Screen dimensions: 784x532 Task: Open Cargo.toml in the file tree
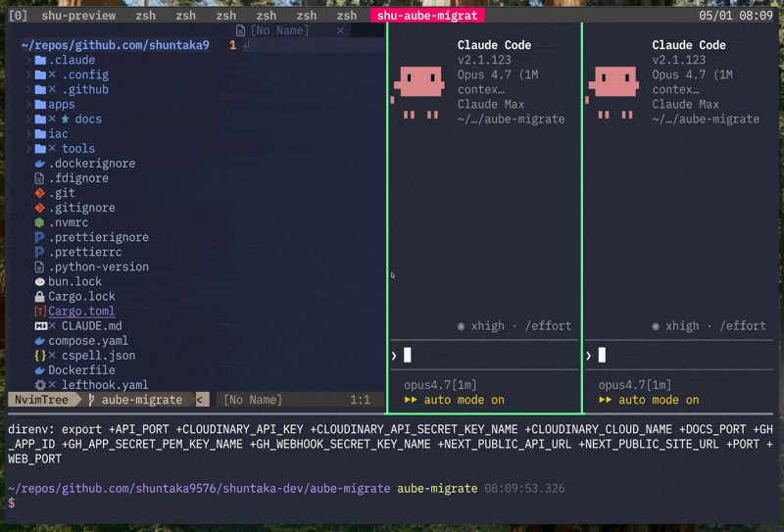(x=81, y=311)
